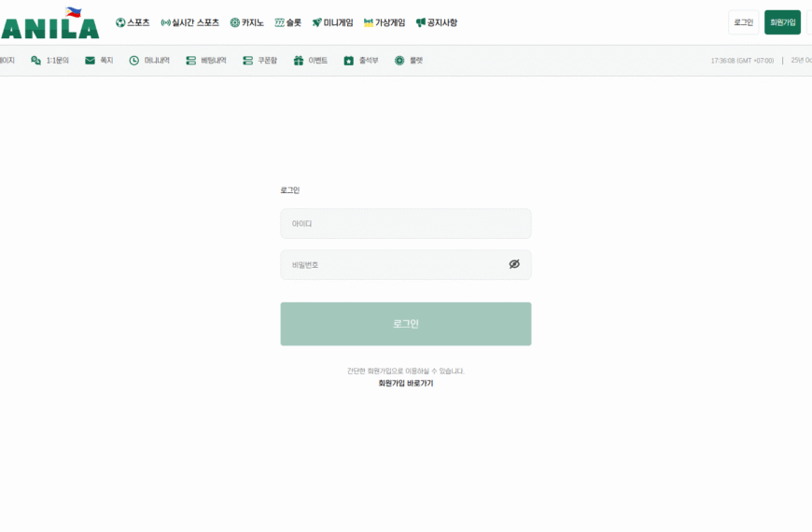Focus the 비밀번호 input field
This screenshot has width=812, height=532.
[406, 265]
